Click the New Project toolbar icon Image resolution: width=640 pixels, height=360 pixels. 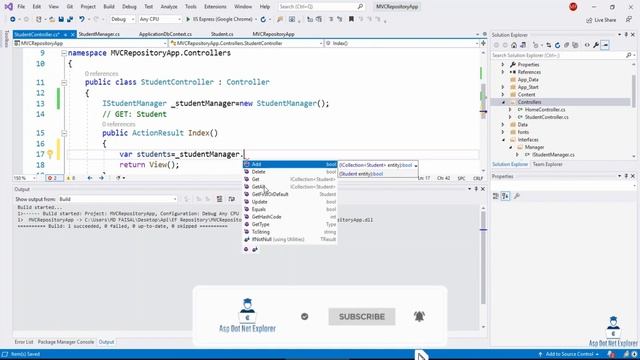(x=39, y=19)
